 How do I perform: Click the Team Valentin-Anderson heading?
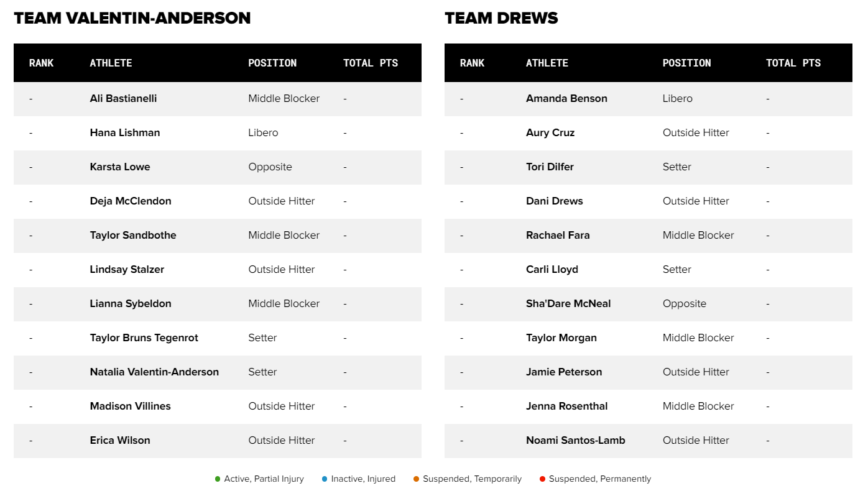click(x=132, y=19)
